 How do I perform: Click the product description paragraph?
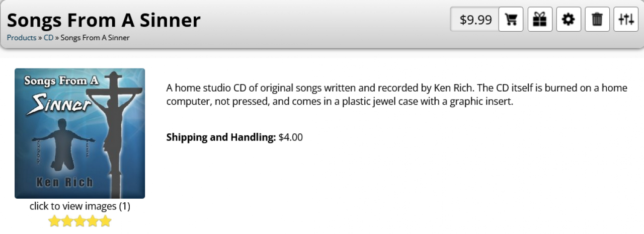(x=396, y=95)
